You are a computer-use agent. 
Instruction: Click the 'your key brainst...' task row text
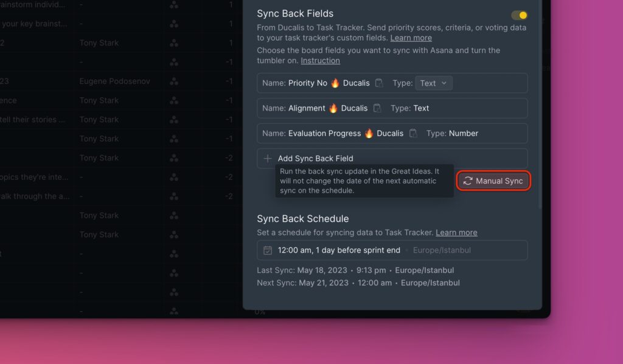click(x=34, y=24)
